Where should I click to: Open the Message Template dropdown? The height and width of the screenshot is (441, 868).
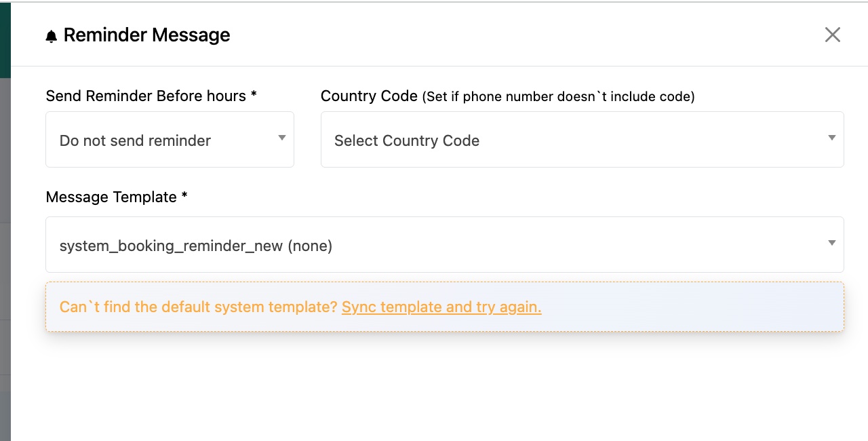pos(445,244)
